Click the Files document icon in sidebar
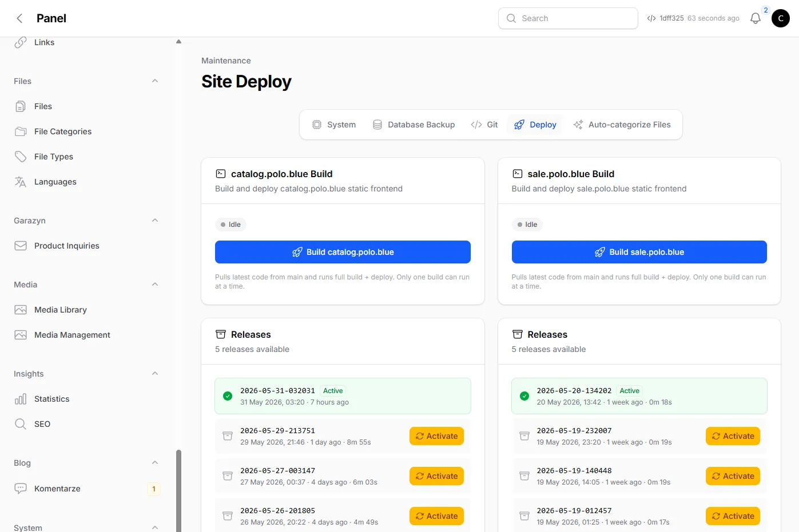Screen dimensions: 799x532 click(x=21, y=106)
